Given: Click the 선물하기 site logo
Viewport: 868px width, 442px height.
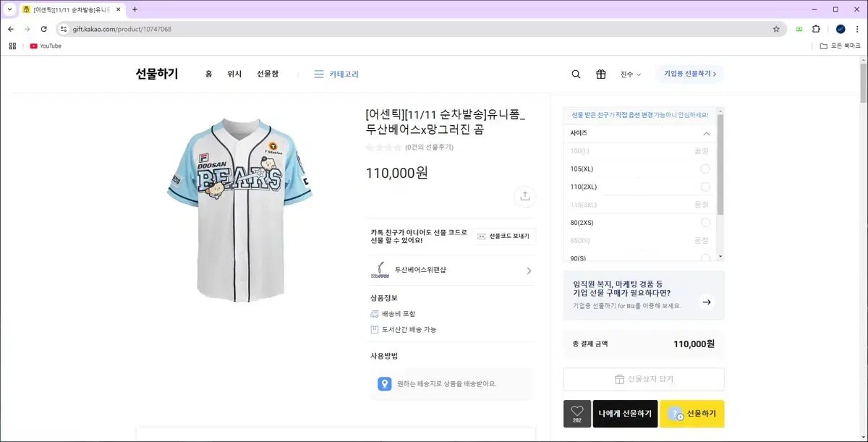Looking at the screenshot, I should click(x=157, y=74).
